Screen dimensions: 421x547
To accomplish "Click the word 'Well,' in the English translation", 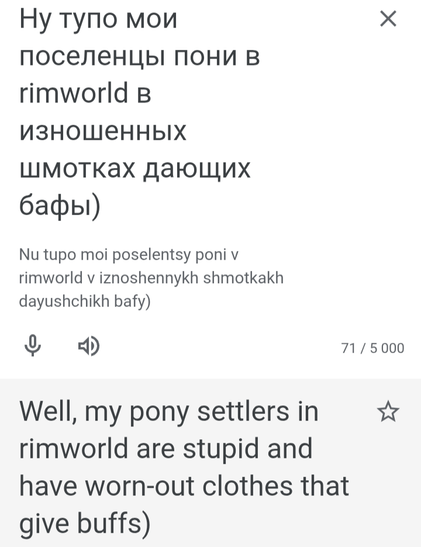I will pyautogui.click(x=48, y=411).
